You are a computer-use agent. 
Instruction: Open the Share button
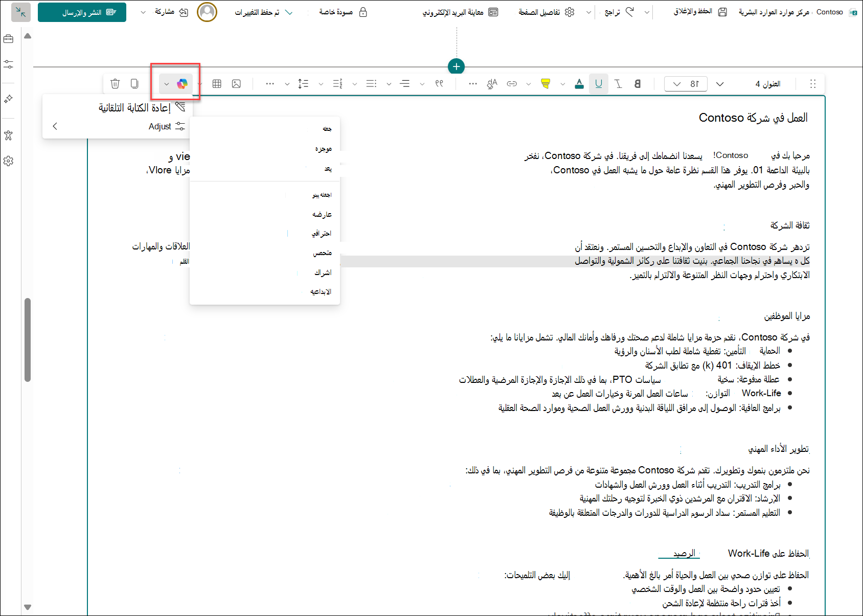coord(172,12)
